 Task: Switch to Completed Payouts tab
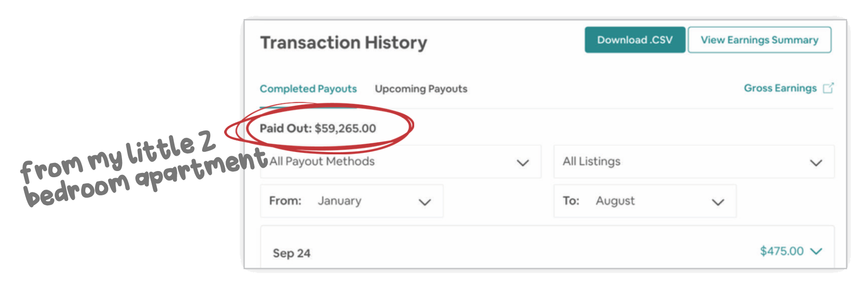click(x=308, y=89)
